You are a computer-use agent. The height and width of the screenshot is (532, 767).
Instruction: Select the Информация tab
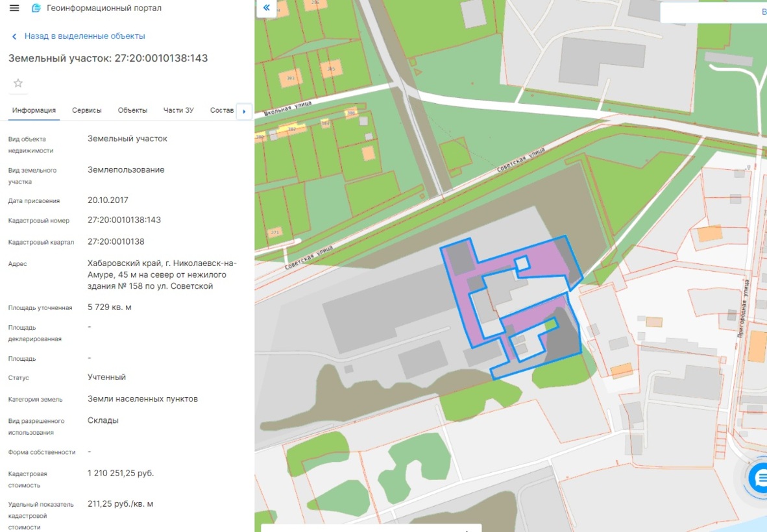[34, 110]
